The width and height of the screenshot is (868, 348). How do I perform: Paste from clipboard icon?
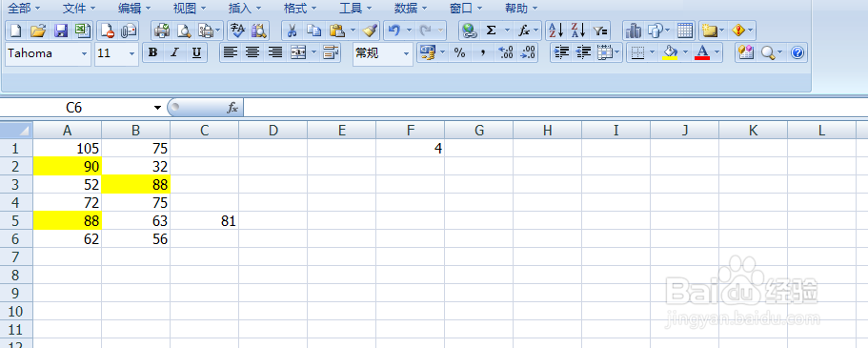point(336,31)
